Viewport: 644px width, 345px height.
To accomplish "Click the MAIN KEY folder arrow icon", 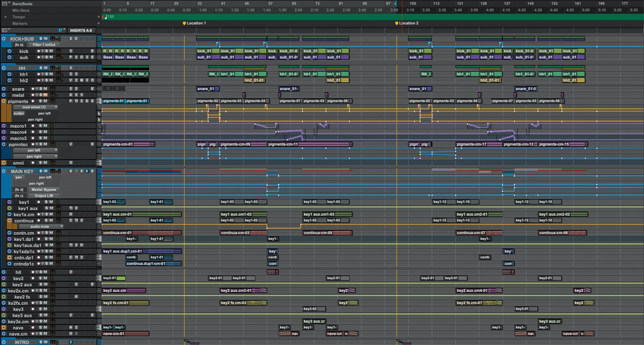I will coord(4,171).
